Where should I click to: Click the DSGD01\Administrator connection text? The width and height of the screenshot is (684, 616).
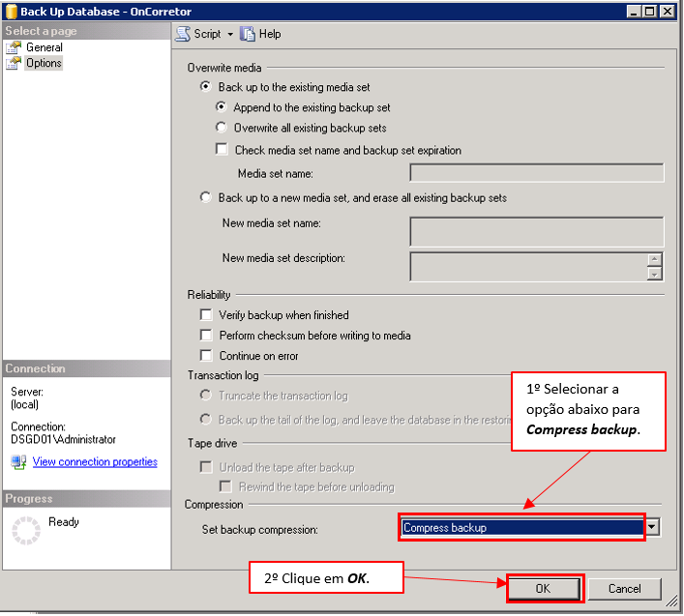(63, 439)
